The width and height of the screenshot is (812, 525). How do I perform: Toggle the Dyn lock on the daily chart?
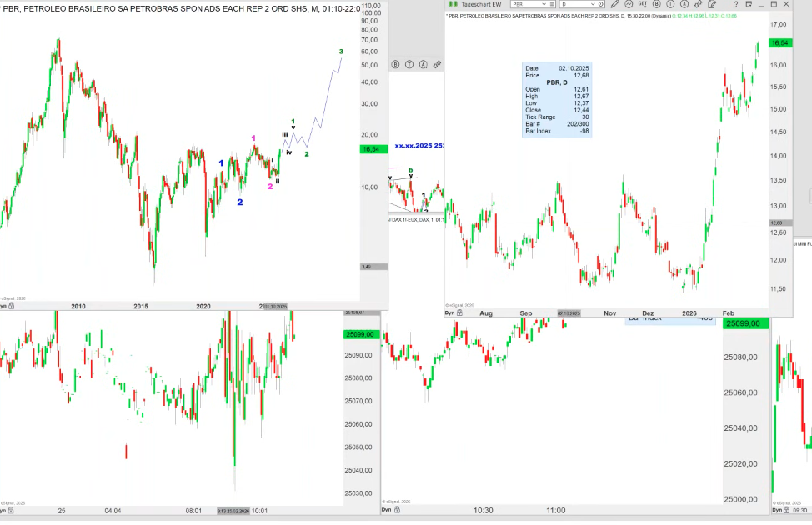[451, 313]
